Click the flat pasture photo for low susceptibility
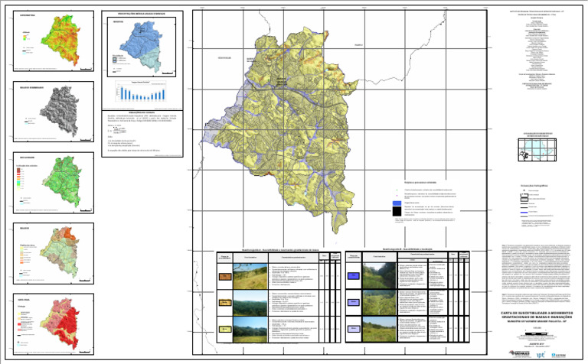The image size is (588, 364). (x=250, y=330)
